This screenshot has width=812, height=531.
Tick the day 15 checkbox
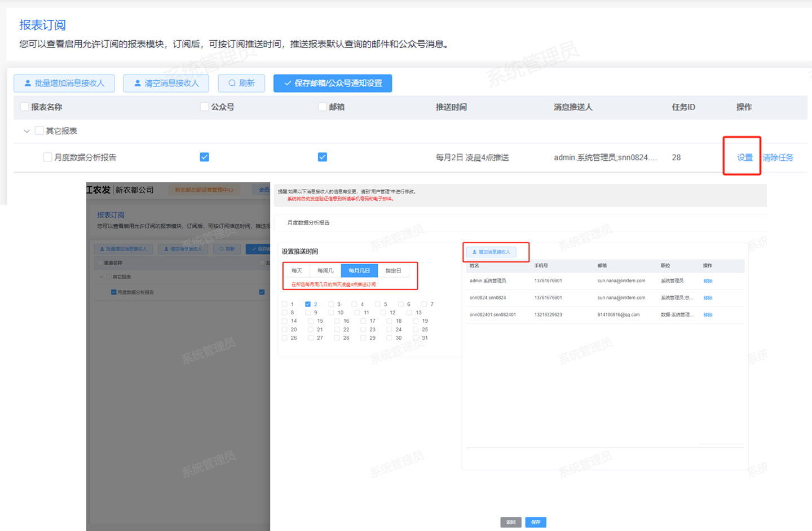point(311,321)
